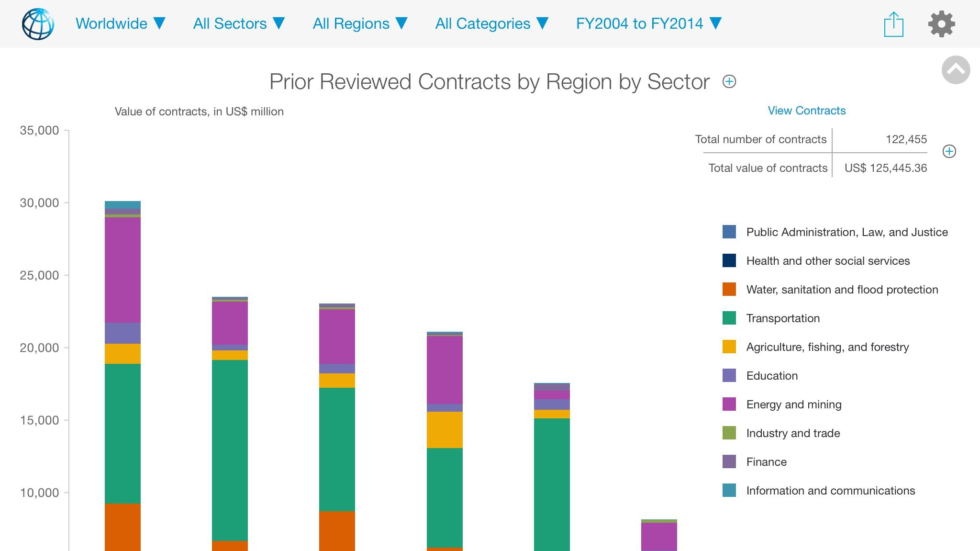Click the Transportation legend label
The image size is (980, 551).
(x=783, y=318)
